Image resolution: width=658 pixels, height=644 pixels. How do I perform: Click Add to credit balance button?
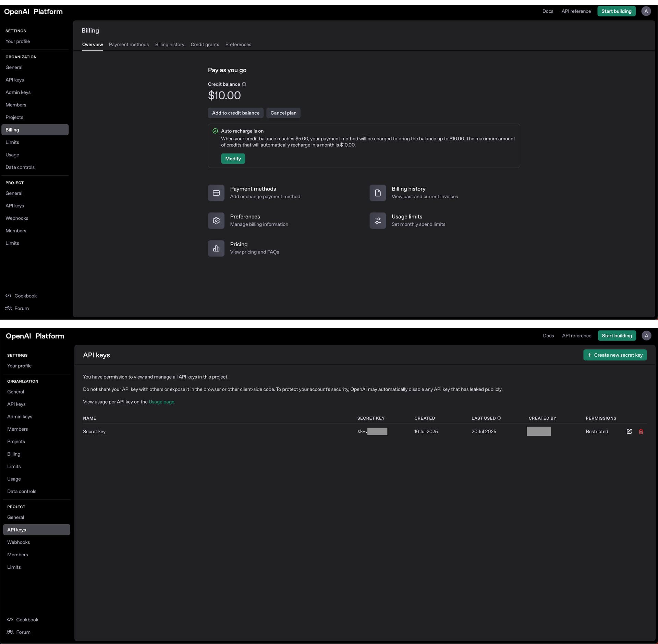tap(235, 113)
